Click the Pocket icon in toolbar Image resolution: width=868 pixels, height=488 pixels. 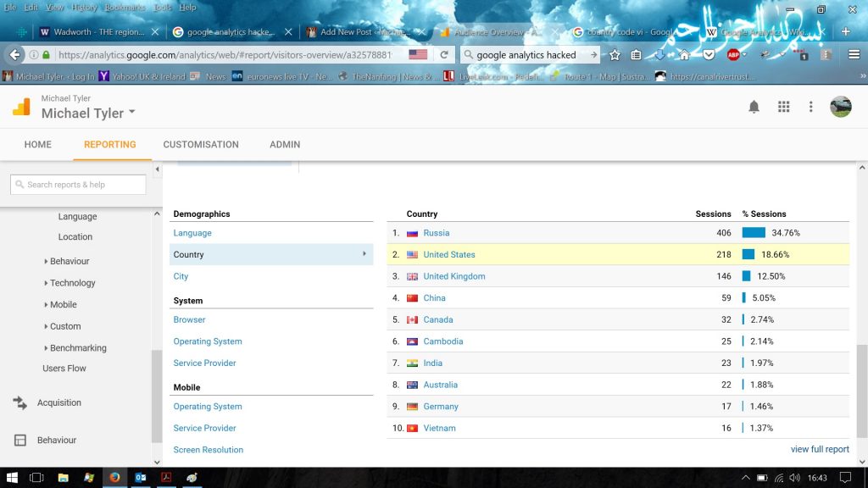coord(709,55)
